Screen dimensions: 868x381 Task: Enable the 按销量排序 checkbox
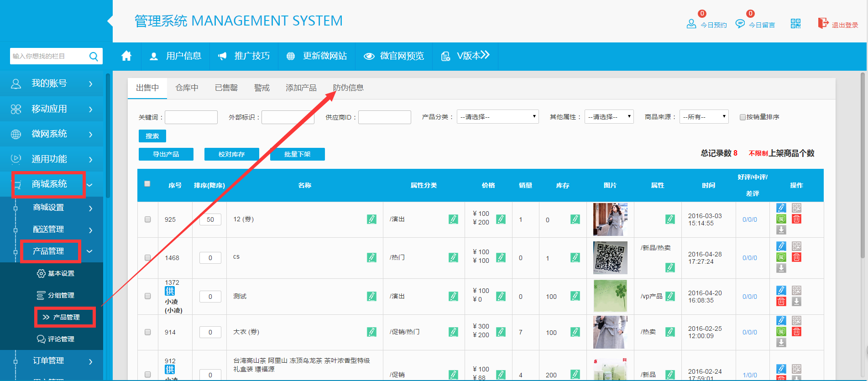point(743,117)
